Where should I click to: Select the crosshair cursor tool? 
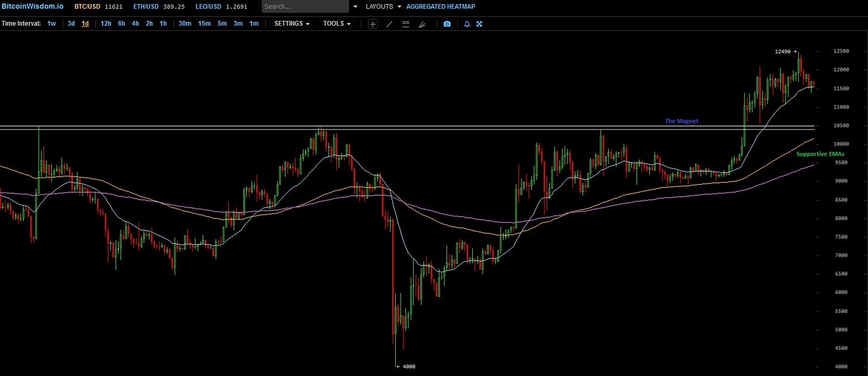tap(373, 24)
